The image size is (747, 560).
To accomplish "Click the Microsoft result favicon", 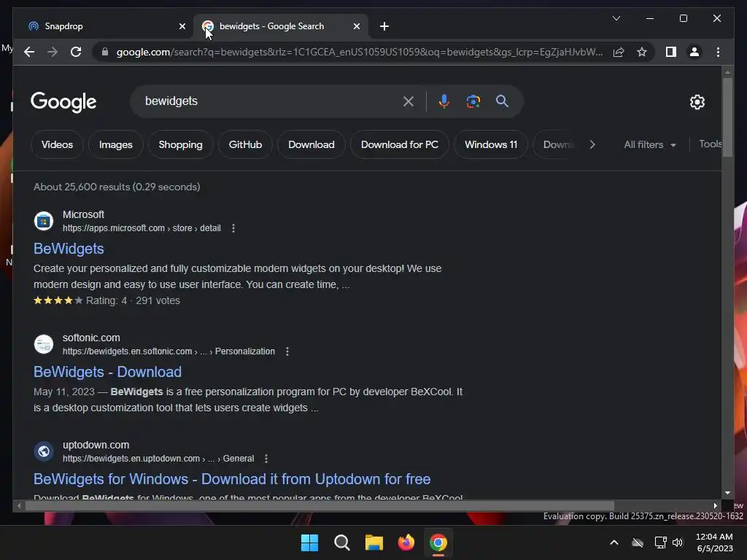I will point(43,221).
